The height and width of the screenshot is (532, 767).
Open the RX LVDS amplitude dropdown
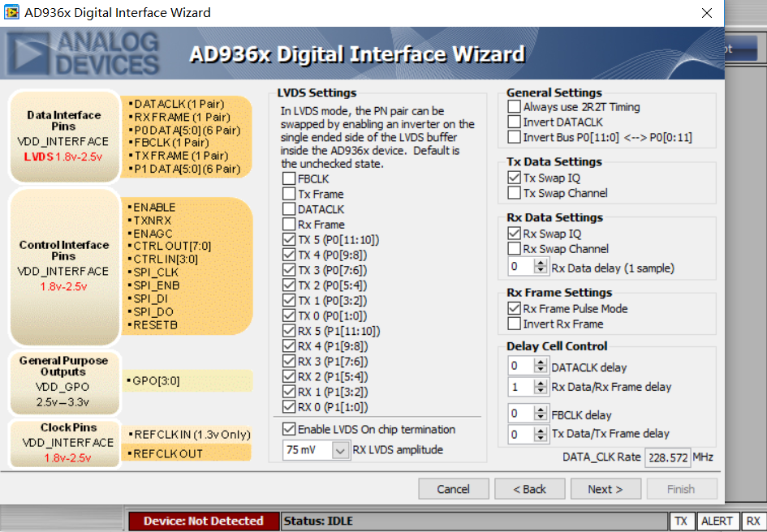coord(340,450)
